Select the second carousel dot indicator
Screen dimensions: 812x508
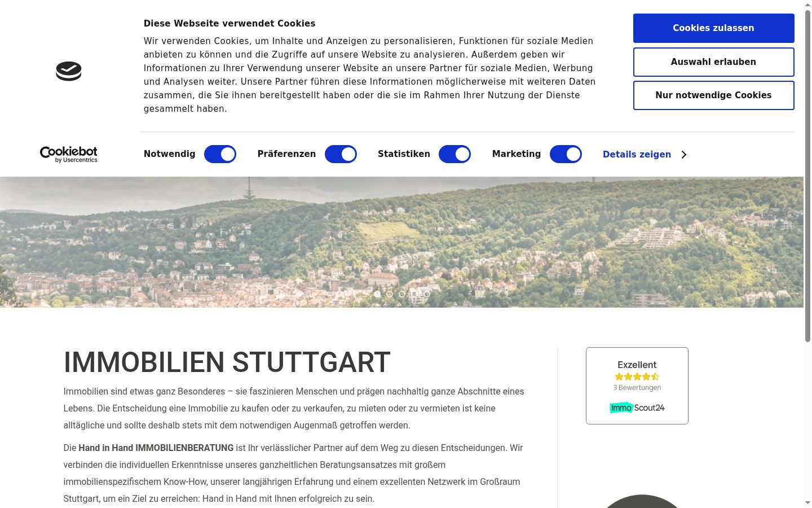tap(390, 294)
